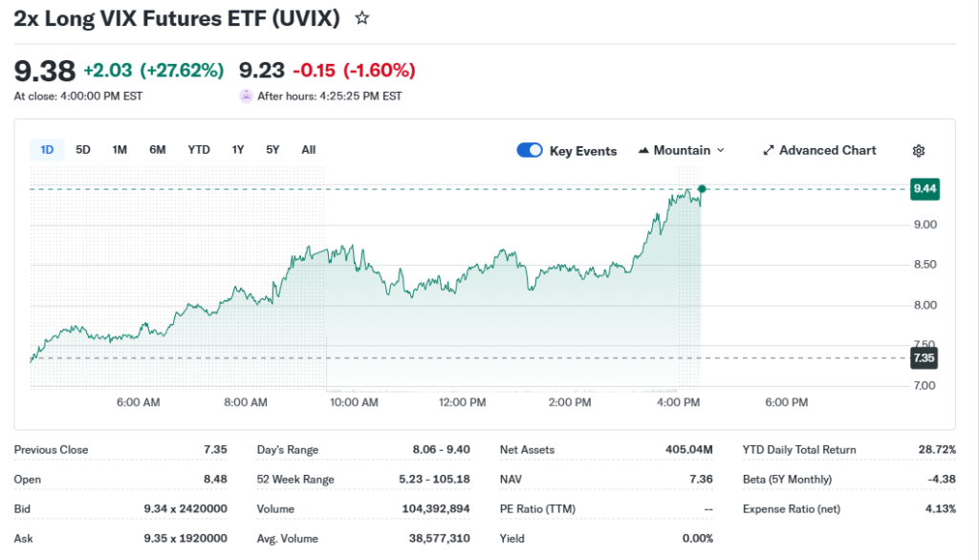
Task: Switch chart to YTD range
Action: [199, 150]
